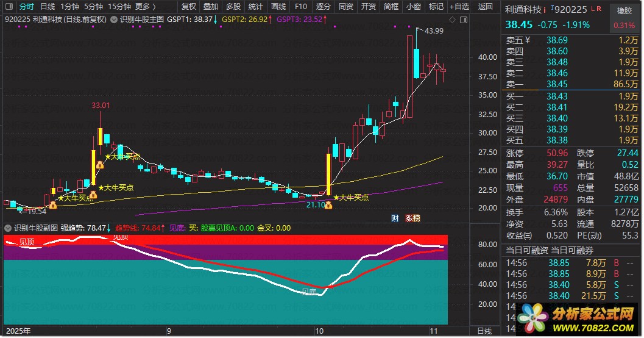This screenshot has height=338, width=644.
Task: Expand the 识别牛股主图 indicator dropdown arrow
Action: 114,20
